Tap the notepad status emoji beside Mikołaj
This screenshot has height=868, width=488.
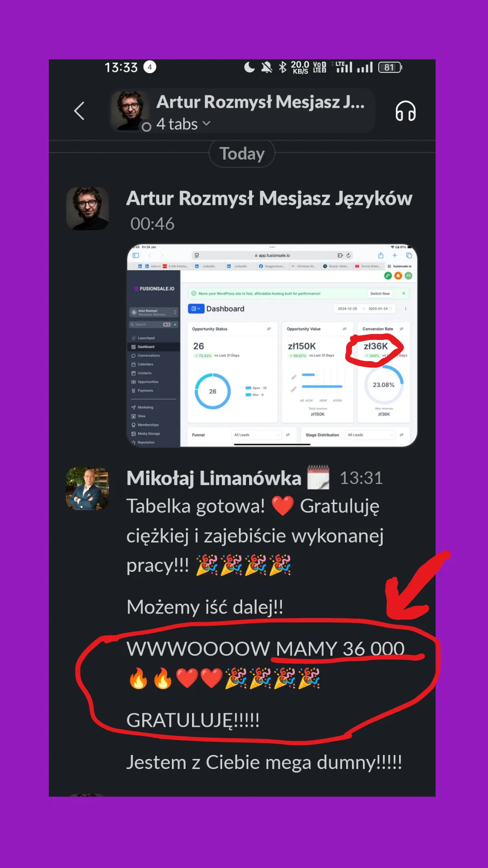point(319,477)
